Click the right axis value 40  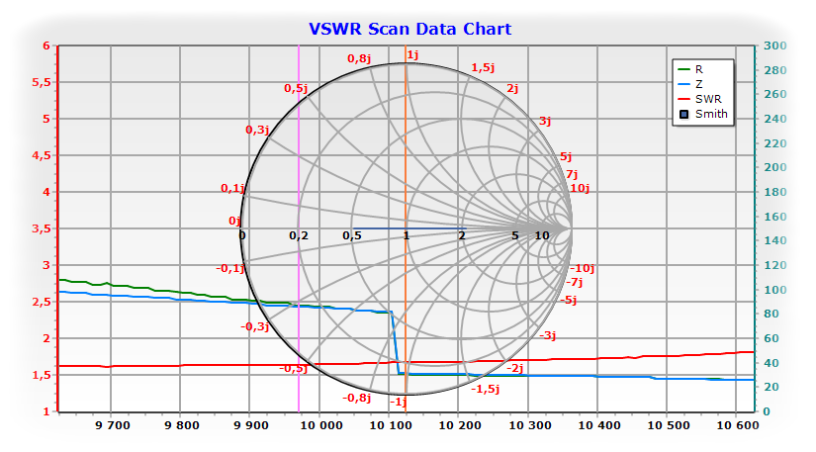(771, 363)
